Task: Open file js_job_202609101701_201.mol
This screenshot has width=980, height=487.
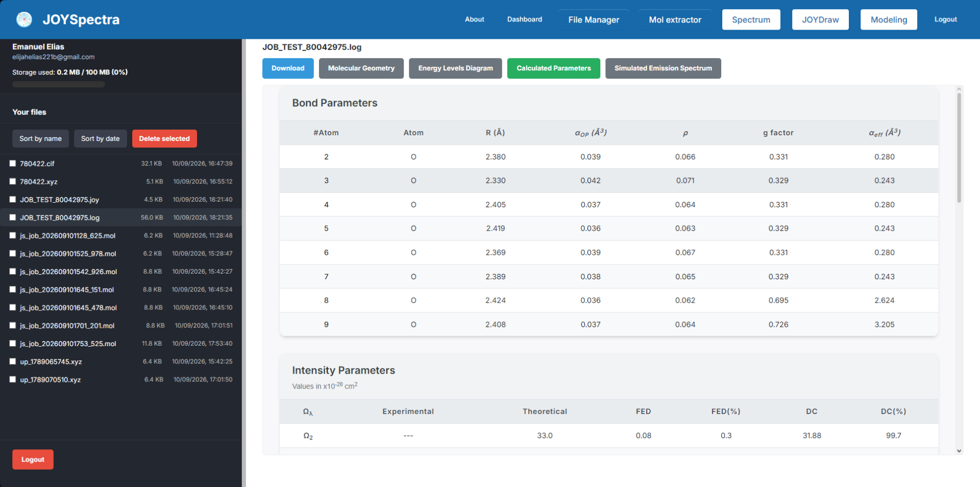Action: [x=67, y=326]
